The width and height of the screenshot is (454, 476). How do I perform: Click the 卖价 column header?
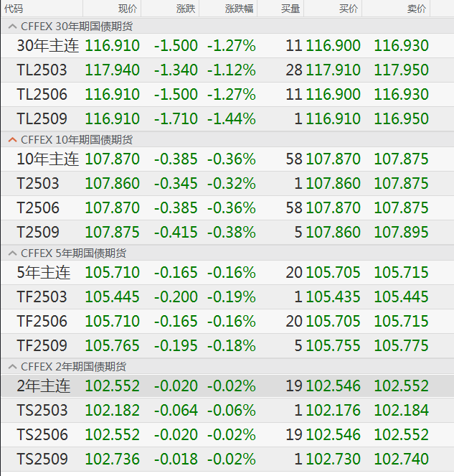pos(416,9)
